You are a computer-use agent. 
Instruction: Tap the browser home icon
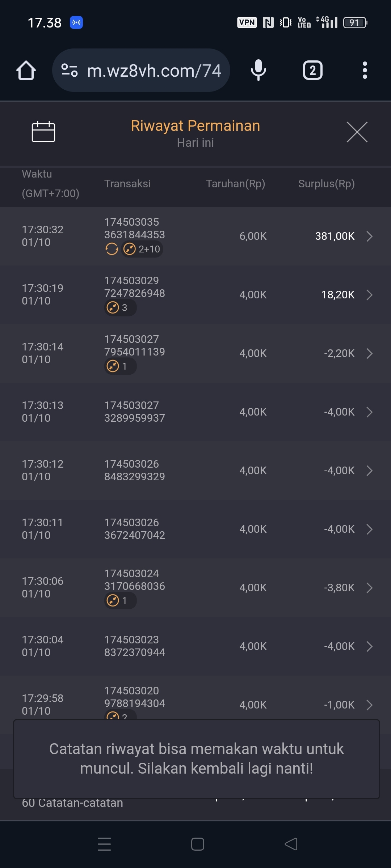26,70
